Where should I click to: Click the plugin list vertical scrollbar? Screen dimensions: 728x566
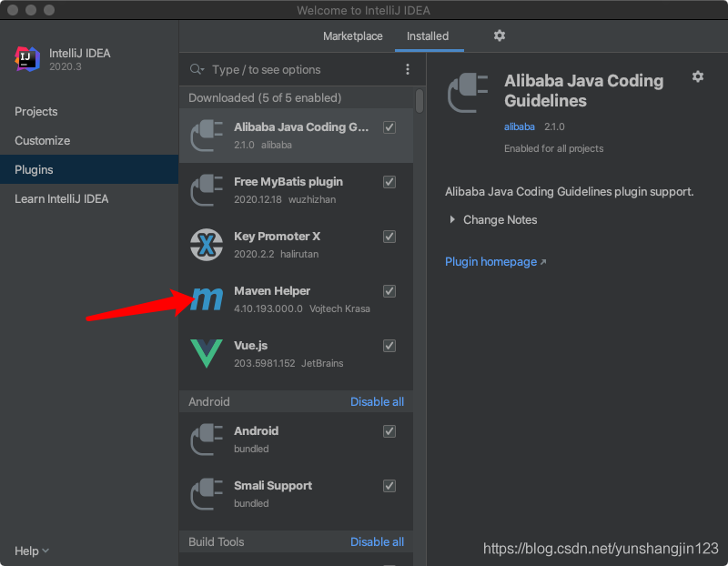point(420,101)
